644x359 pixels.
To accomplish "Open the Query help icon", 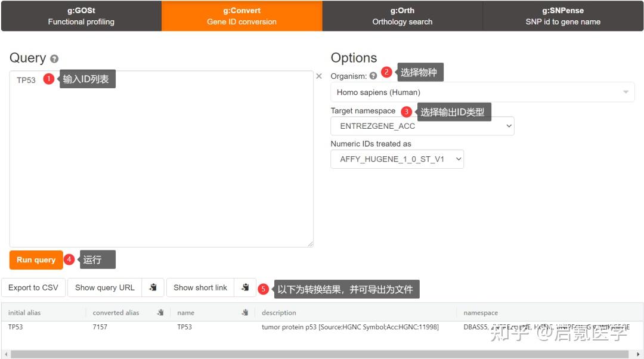I will pyautogui.click(x=54, y=58).
